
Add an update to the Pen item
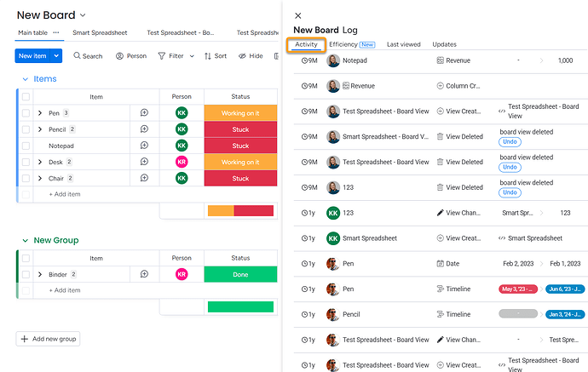click(x=144, y=112)
